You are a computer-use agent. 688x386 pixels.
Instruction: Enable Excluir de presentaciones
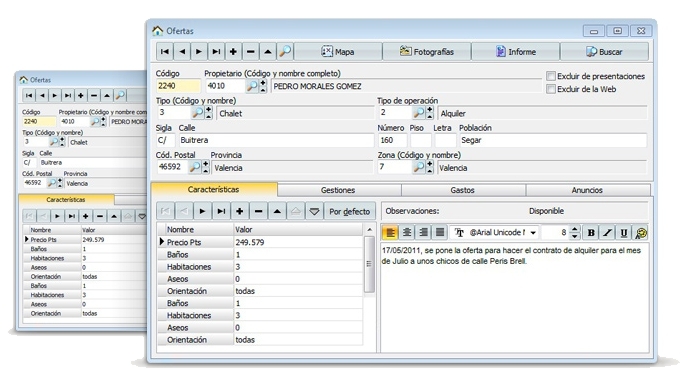pos(551,76)
